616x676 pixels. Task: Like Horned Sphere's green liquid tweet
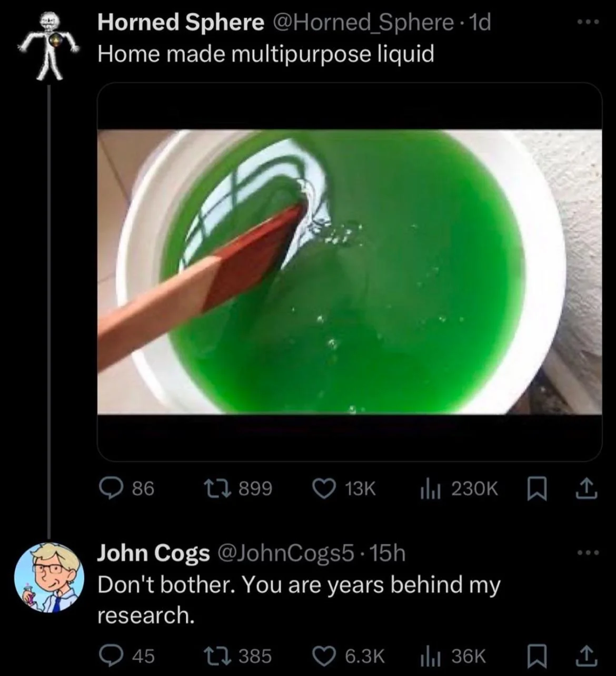pyautogui.click(x=325, y=488)
